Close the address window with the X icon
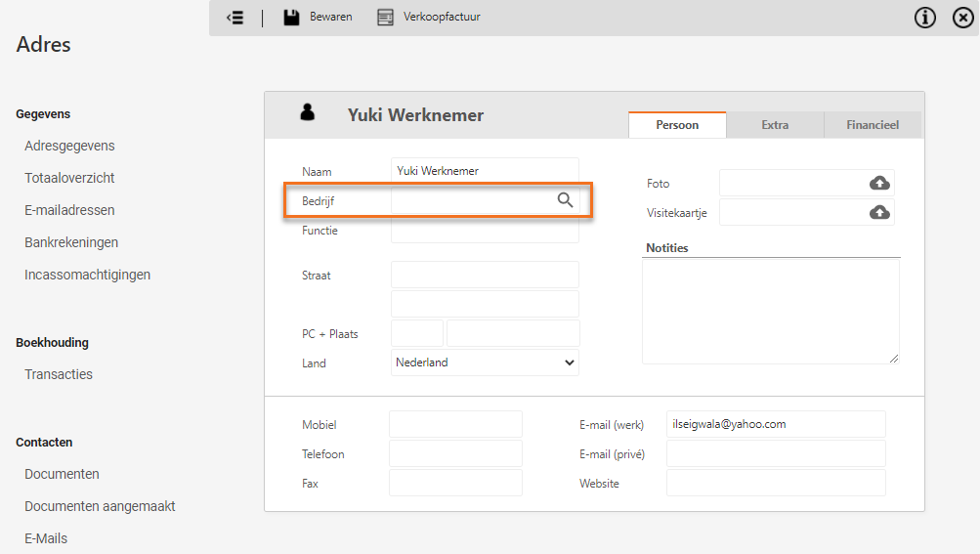This screenshot has width=980, height=554. [963, 18]
